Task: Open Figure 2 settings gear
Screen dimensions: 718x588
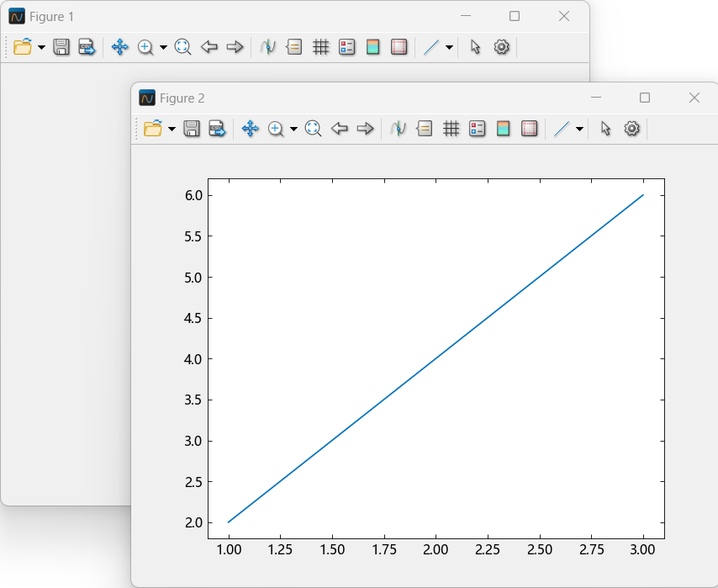Action: pyautogui.click(x=631, y=129)
